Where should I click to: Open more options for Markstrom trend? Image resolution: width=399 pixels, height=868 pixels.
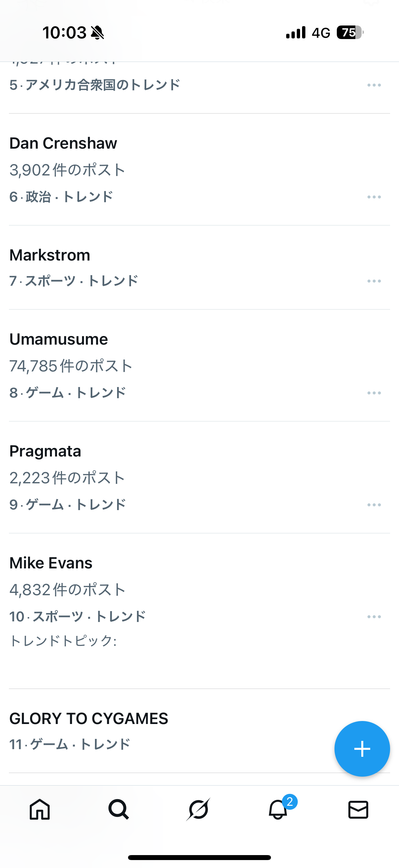(374, 281)
